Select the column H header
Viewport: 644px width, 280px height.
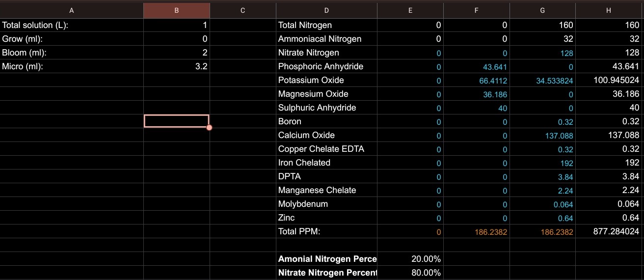tap(609, 10)
